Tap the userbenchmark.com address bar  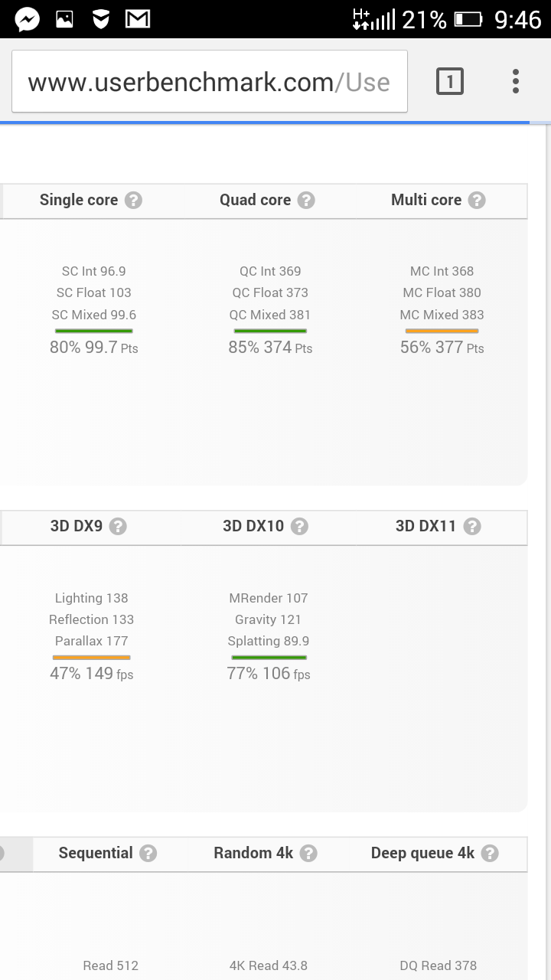pyautogui.click(x=209, y=82)
